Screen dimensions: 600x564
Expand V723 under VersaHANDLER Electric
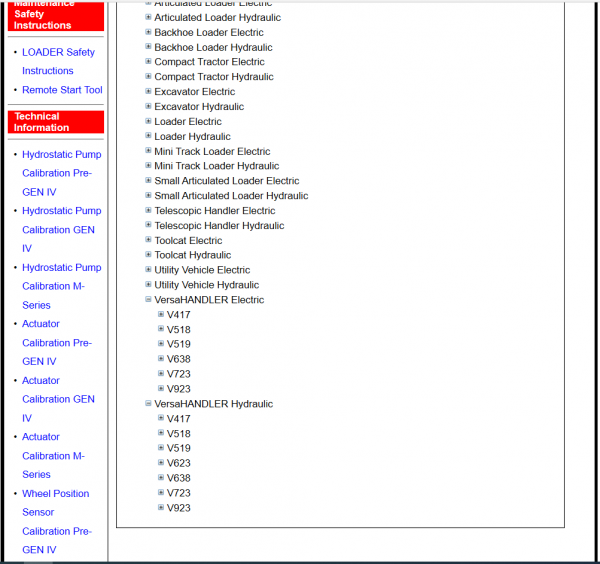161,373
